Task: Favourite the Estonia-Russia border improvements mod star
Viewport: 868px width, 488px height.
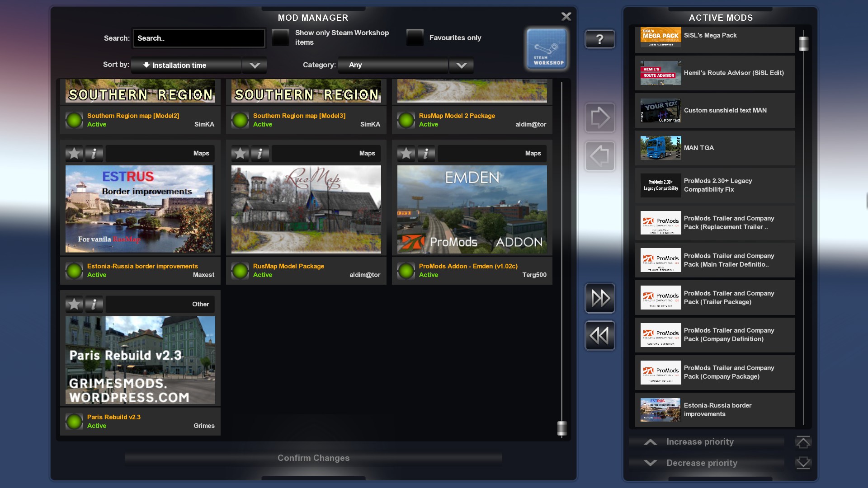Action: coord(74,154)
